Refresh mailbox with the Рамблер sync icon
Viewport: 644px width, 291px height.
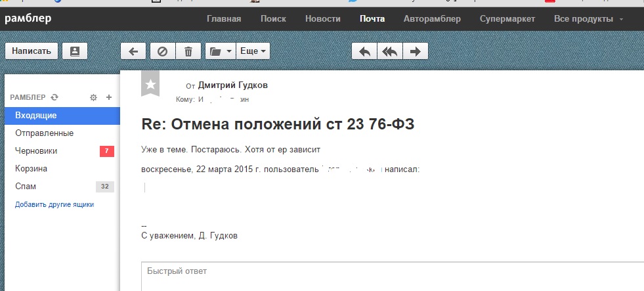coord(54,97)
